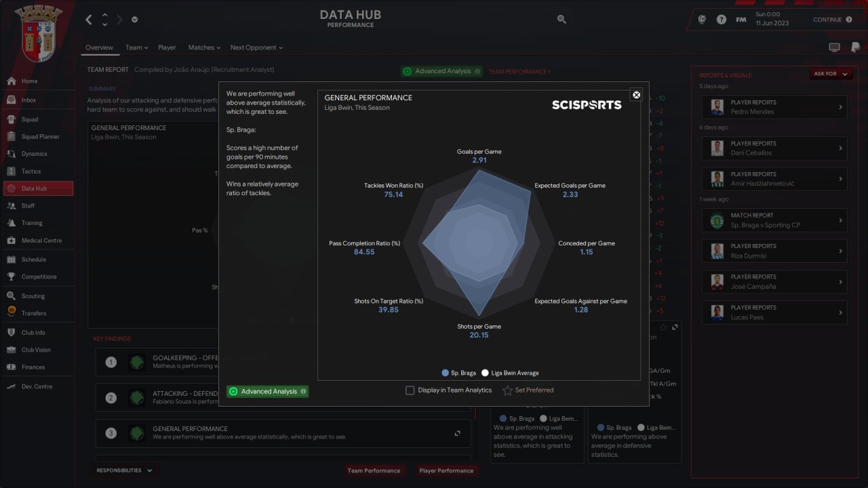Open Schedule from the sidebar
868x488 pixels.
click(37, 260)
